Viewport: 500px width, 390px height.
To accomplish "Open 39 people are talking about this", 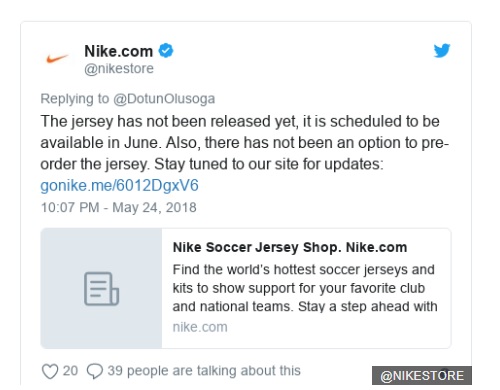I will pos(204,371).
